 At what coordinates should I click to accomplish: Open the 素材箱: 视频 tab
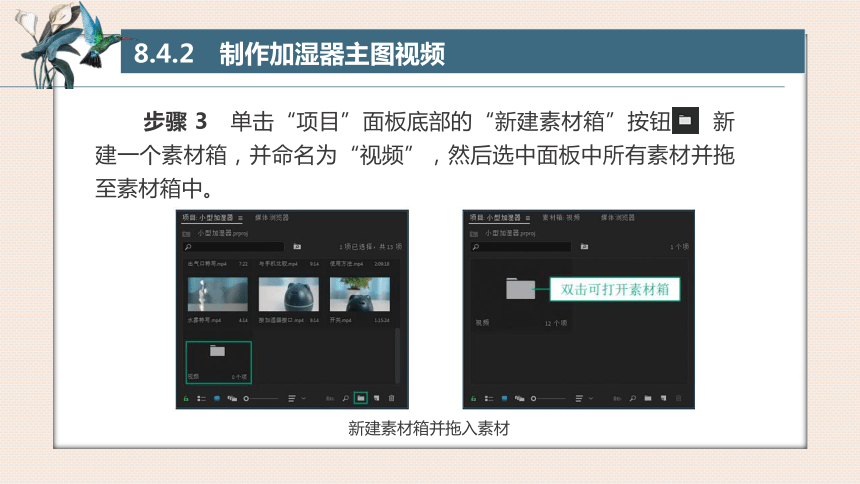[x=561, y=218]
